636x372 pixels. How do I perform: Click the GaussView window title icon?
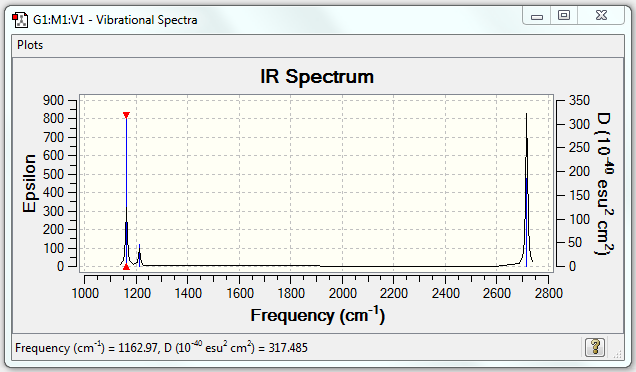click(x=19, y=19)
